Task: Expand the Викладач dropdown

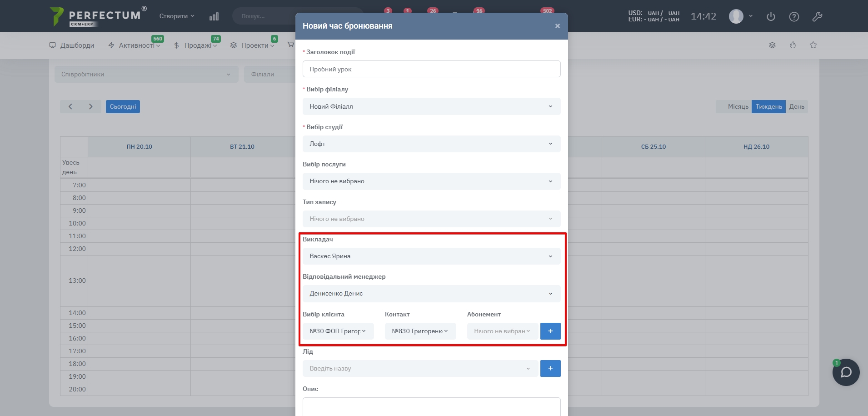Action: pos(431,256)
